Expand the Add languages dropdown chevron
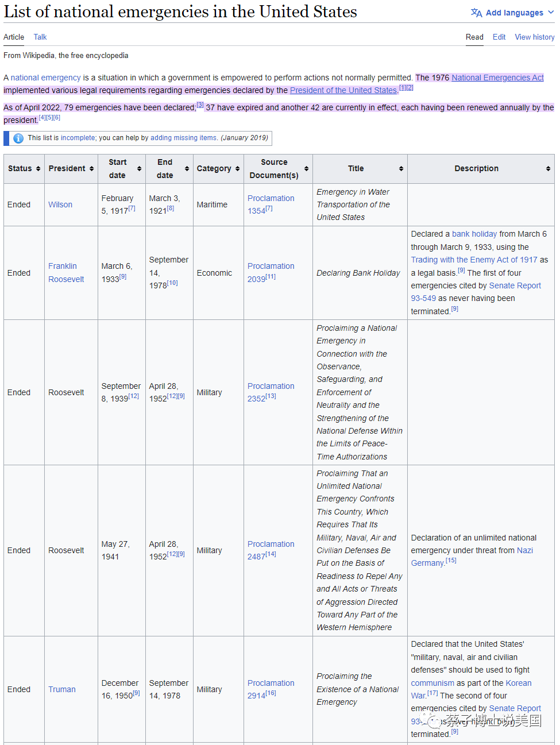Screen dimensions: 560x745 [551, 12]
